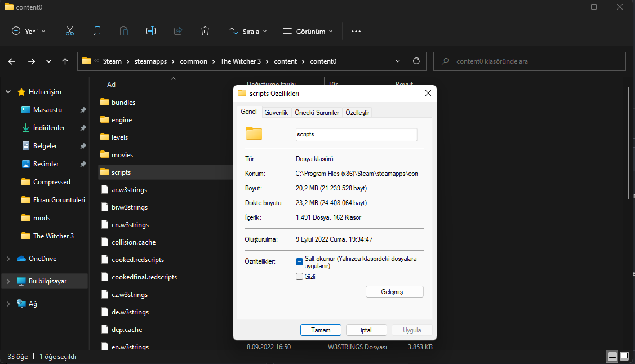The height and width of the screenshot is (364, 635).
Task: Refresh the content0 folder view
Action: click(416, 61)
